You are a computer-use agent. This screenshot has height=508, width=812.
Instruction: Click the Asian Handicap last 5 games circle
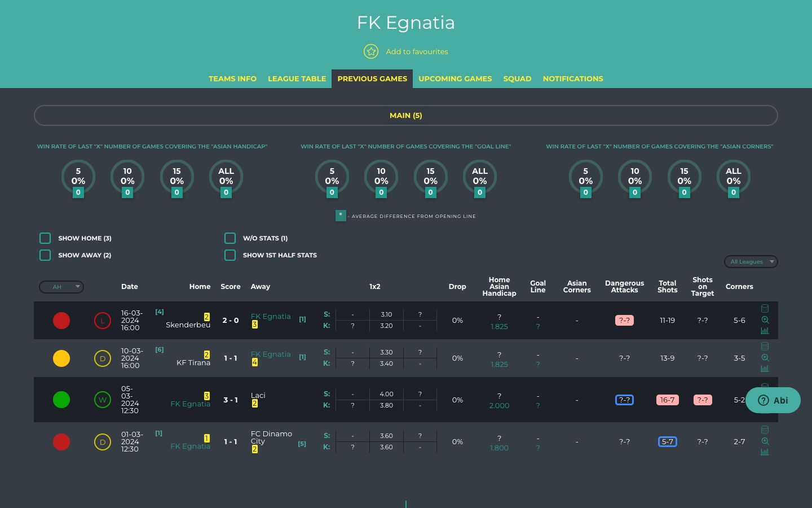pyautogui.click(x=78, y=177)
